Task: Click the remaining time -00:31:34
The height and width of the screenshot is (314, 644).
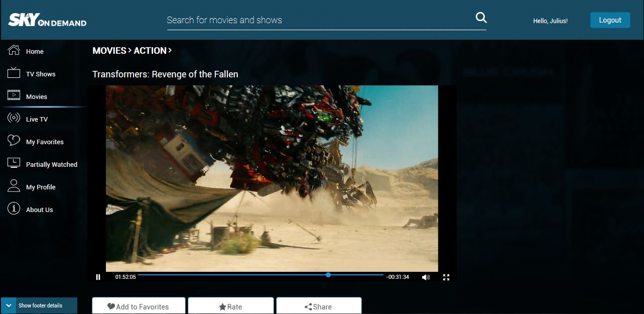Action: coord(398,277)
